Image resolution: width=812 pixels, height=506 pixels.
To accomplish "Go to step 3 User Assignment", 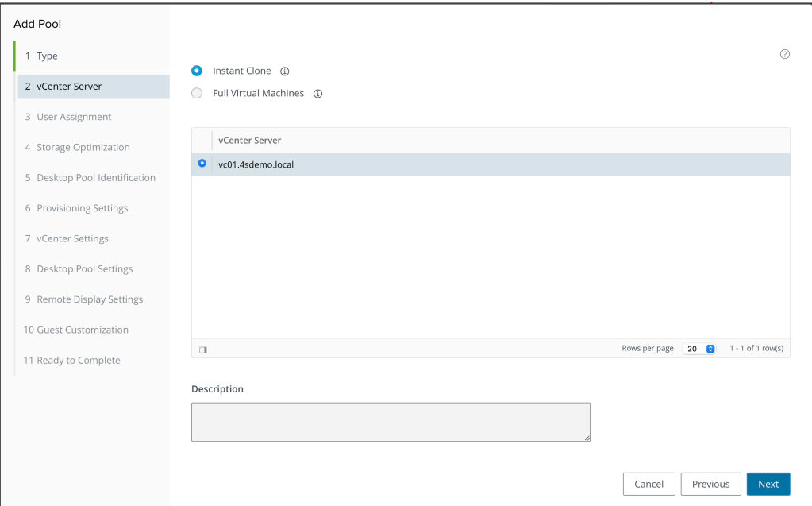I will click(74, 117).
